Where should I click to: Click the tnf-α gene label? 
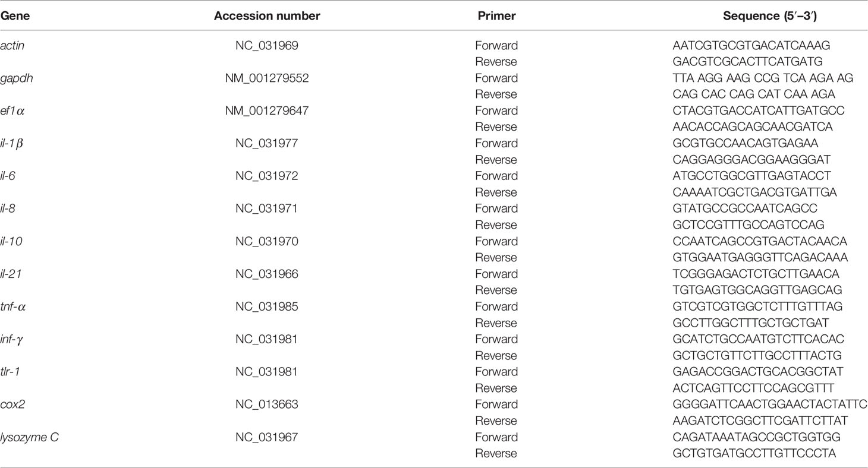coord(12,306)
